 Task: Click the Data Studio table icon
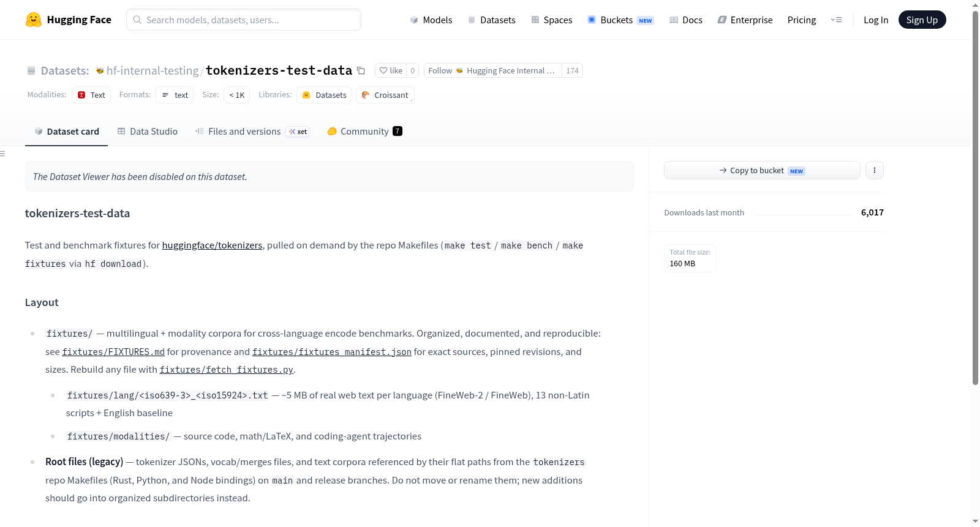[x=121, y=131]
